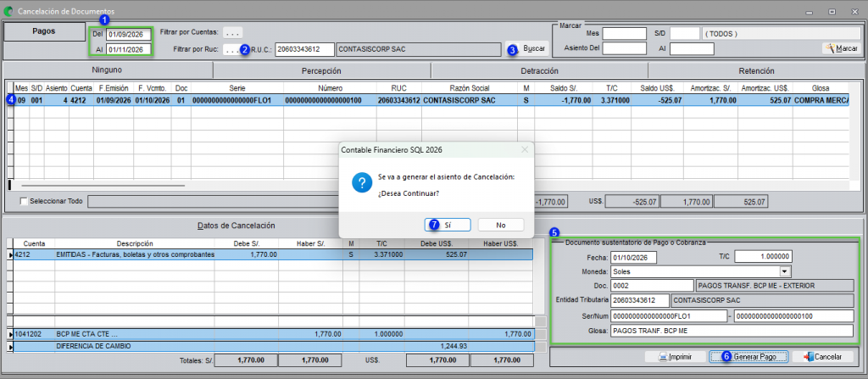Click the Fecha field 01/10/2026

click(x=633, y=257)
